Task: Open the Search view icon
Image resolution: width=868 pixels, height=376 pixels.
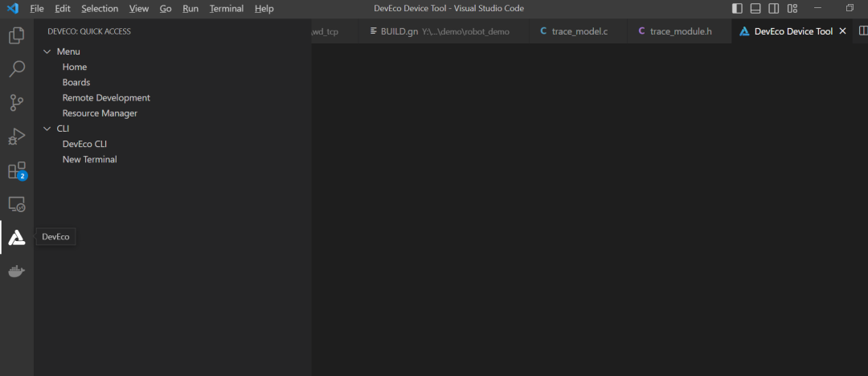Action: point(17,69)
